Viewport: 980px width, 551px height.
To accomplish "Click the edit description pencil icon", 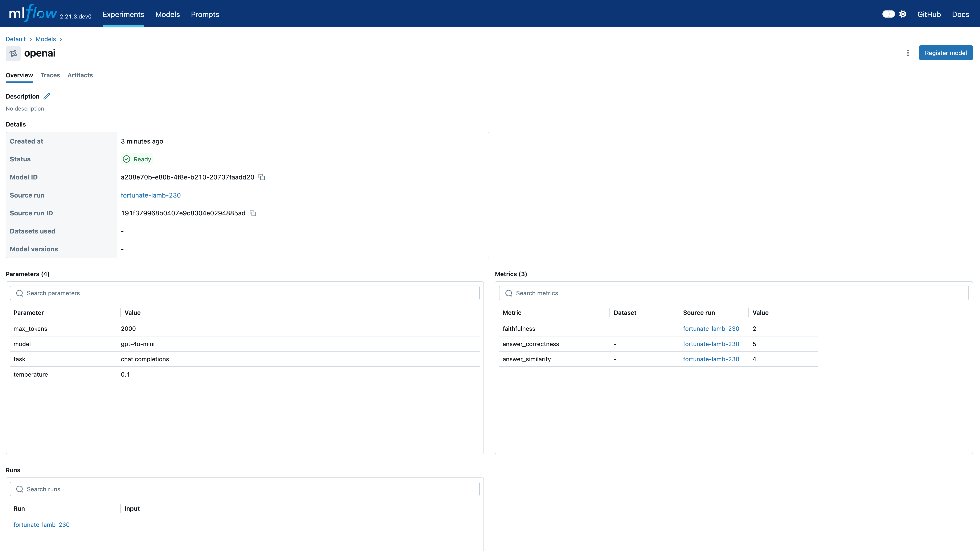I will [47, 96].
